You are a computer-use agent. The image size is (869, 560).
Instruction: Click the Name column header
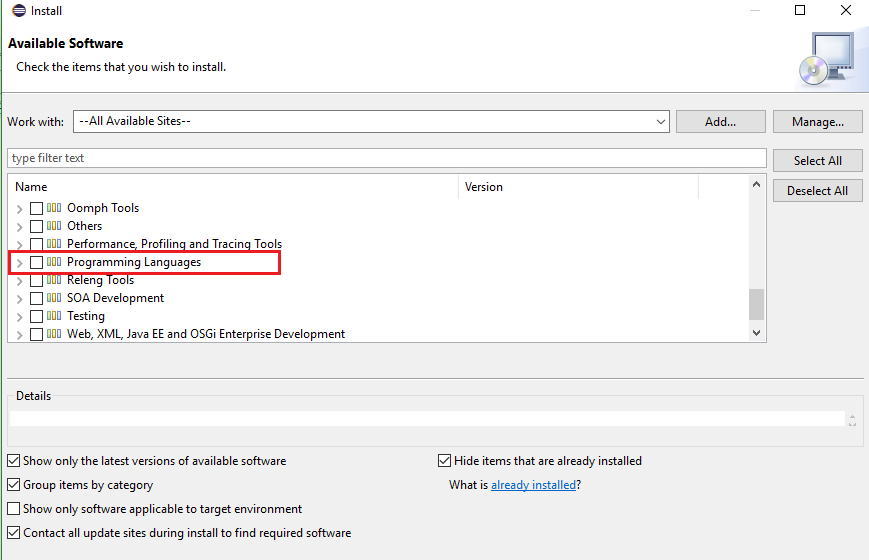click(233, 187)
